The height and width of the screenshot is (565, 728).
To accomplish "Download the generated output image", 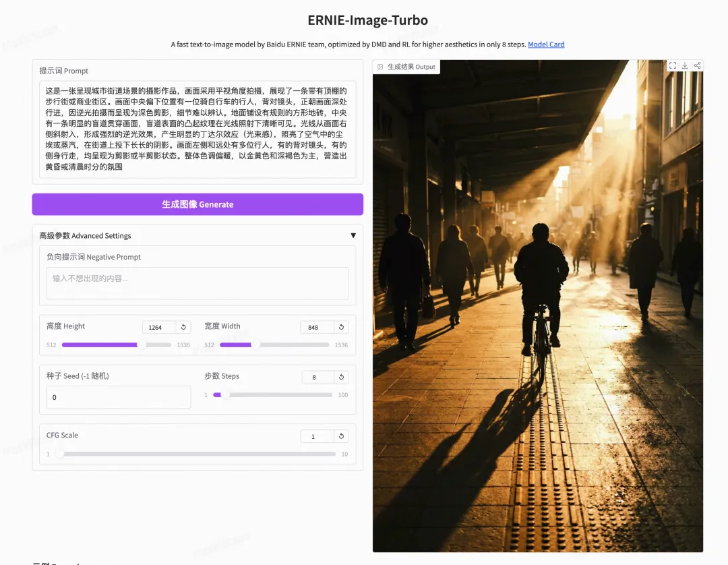I will pos(685,66).
